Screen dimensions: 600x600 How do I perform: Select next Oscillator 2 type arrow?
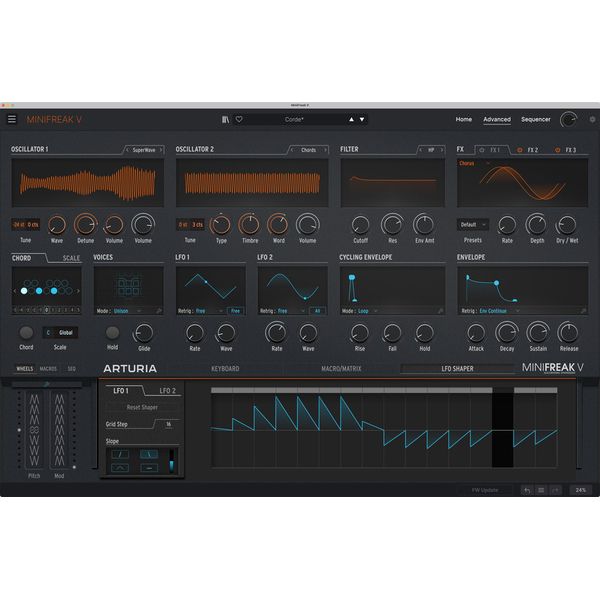point(326,150)
